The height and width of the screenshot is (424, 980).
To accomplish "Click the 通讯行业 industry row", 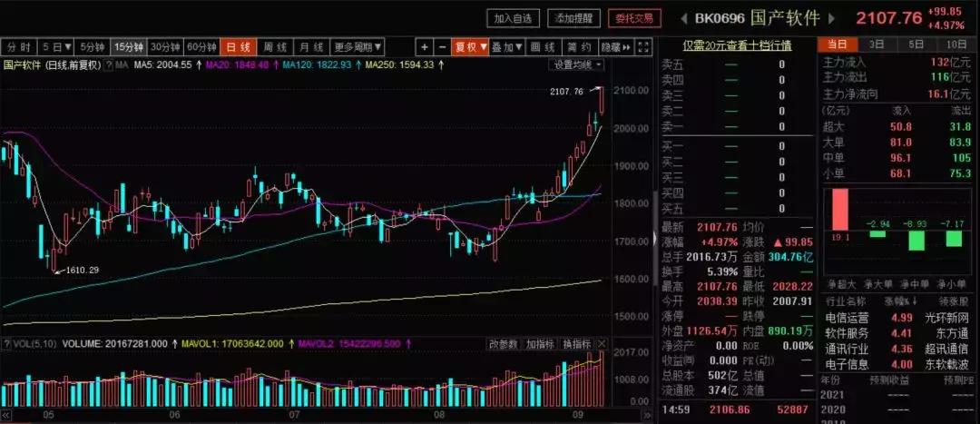I will click(x=897, y=349).
